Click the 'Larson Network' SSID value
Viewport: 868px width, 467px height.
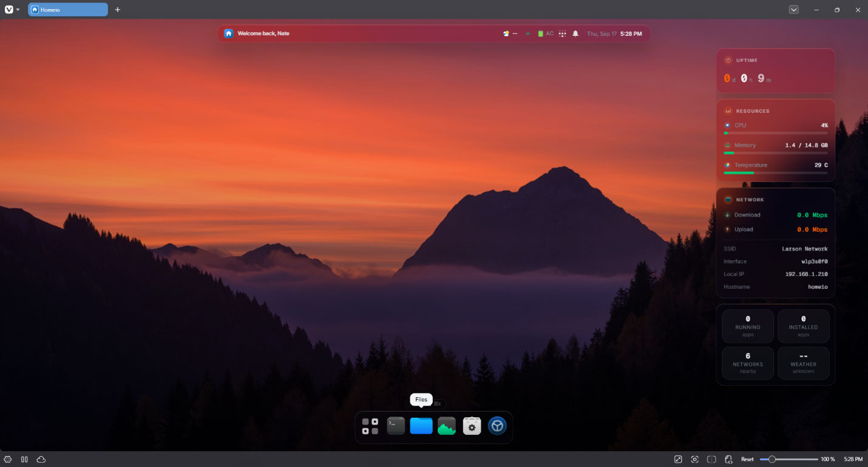click(804, 249)
